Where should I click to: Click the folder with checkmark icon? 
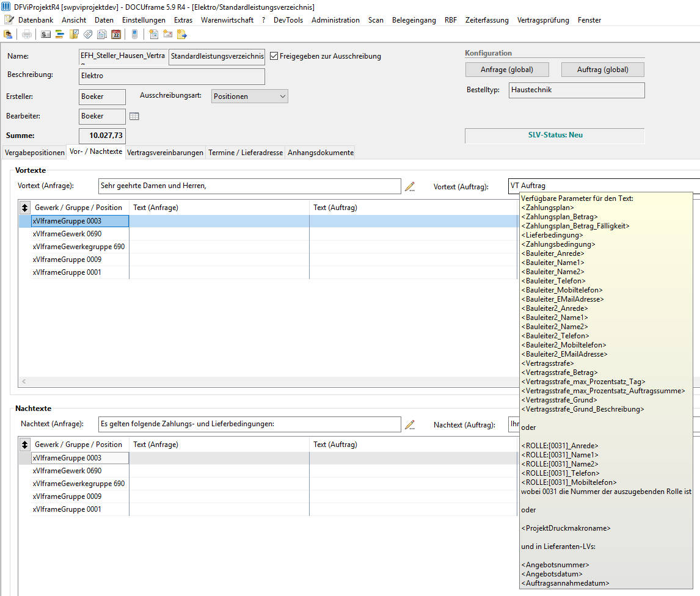(74, 34)
